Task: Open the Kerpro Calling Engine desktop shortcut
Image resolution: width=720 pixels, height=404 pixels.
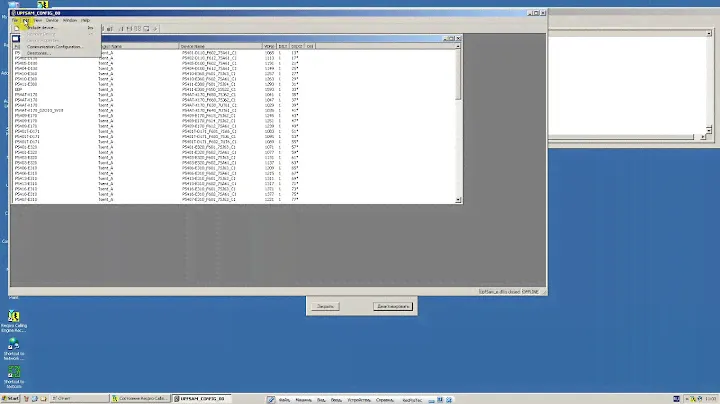Action: 14,317
